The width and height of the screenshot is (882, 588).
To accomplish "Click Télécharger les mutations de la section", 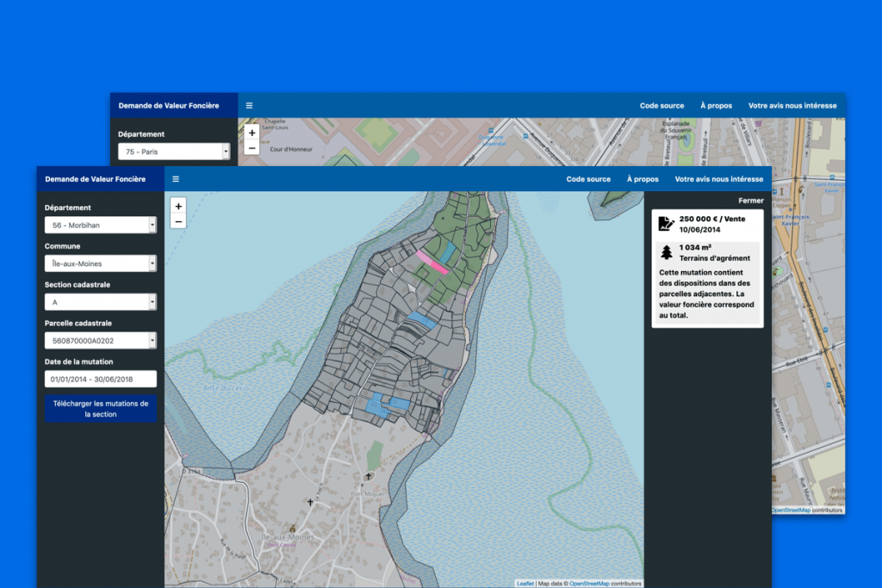I will (101, 409).
